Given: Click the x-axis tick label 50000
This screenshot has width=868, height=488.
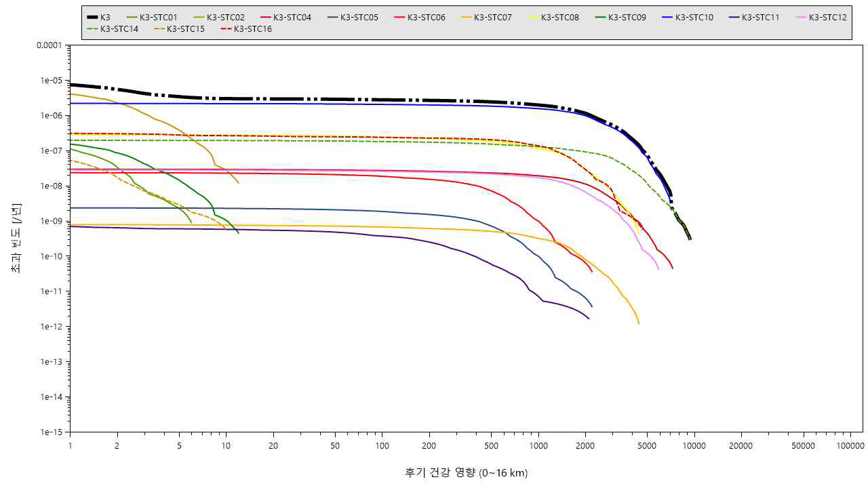Looking at the screenshot, I should pyautogui.click(x=804, y=445).
